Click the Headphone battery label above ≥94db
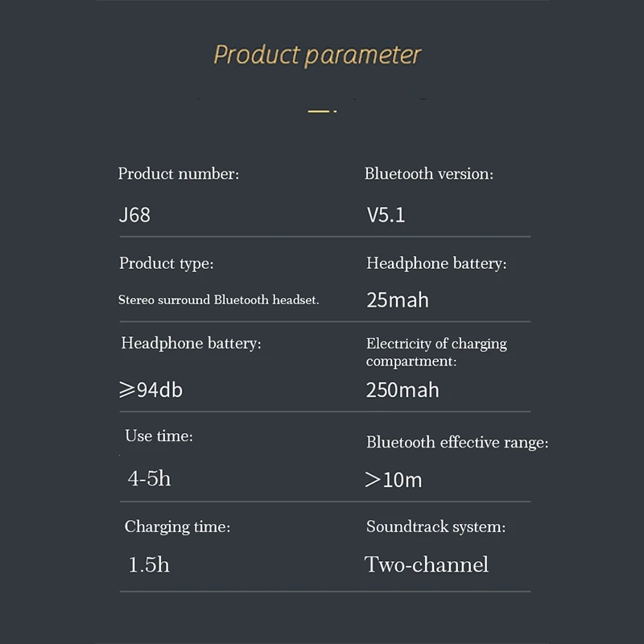This screenshot has width=644, height=644. pyautogui.click(x=192, y=344)
